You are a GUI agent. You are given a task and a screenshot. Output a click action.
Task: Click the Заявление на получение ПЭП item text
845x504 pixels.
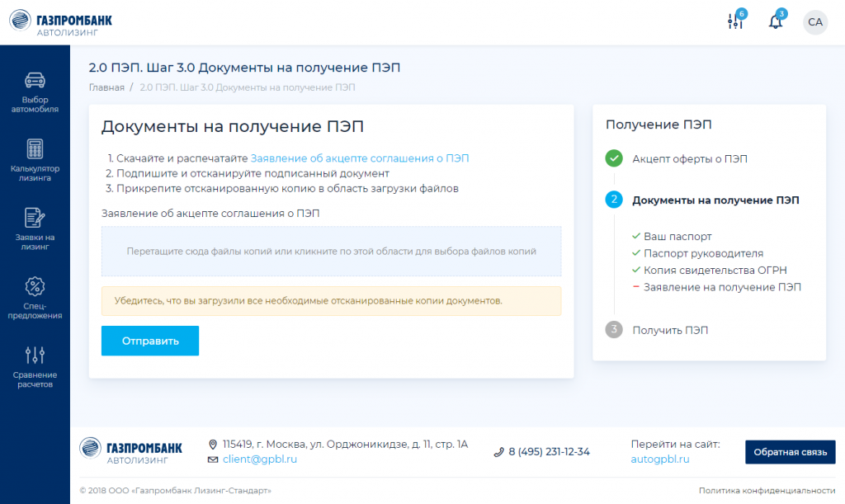[x=722, y=287]
